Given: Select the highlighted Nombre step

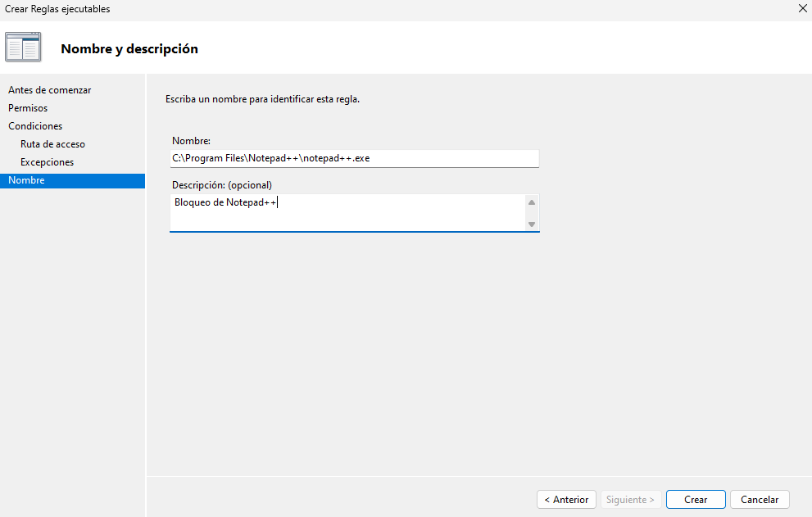Looking at the screenshot, I should pyautogui.click(x=26, y=180).
